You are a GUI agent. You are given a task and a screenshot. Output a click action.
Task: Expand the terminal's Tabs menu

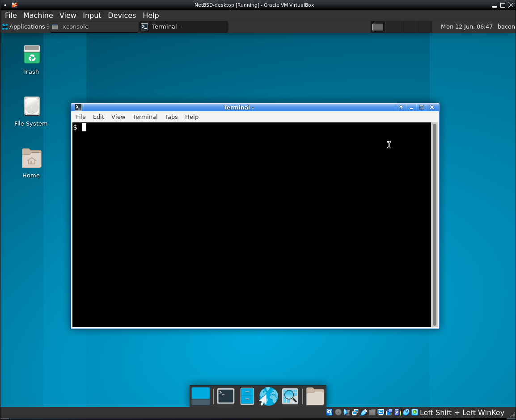tap(171, 117)
